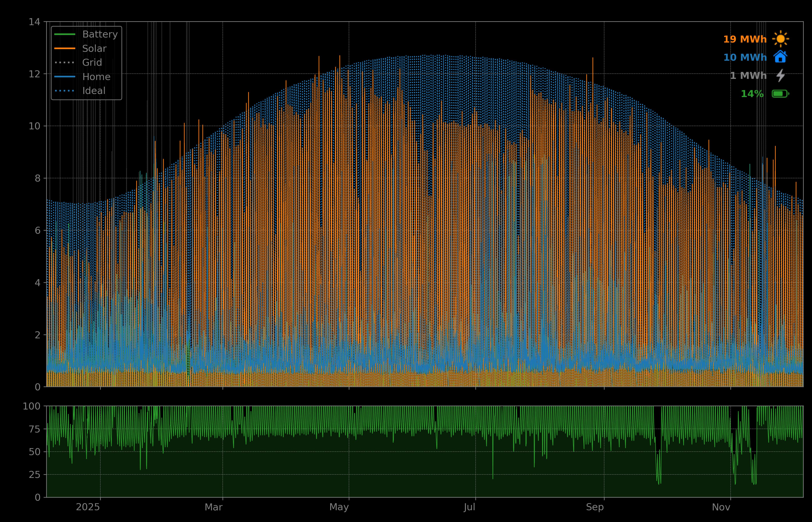Click the orange sun icon

(780, 39)
